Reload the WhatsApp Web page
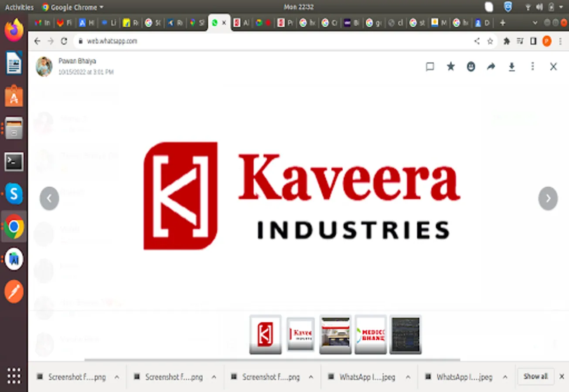 pos(64,41)
